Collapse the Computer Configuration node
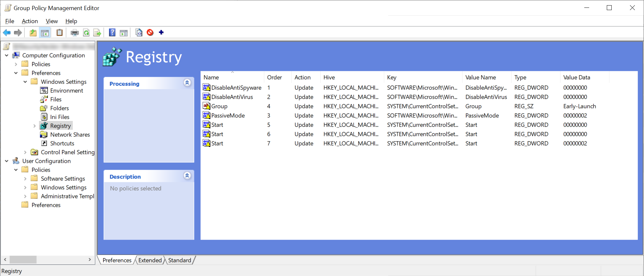The image size is (644, 276). pyautogui.click(x=7, y=55)
